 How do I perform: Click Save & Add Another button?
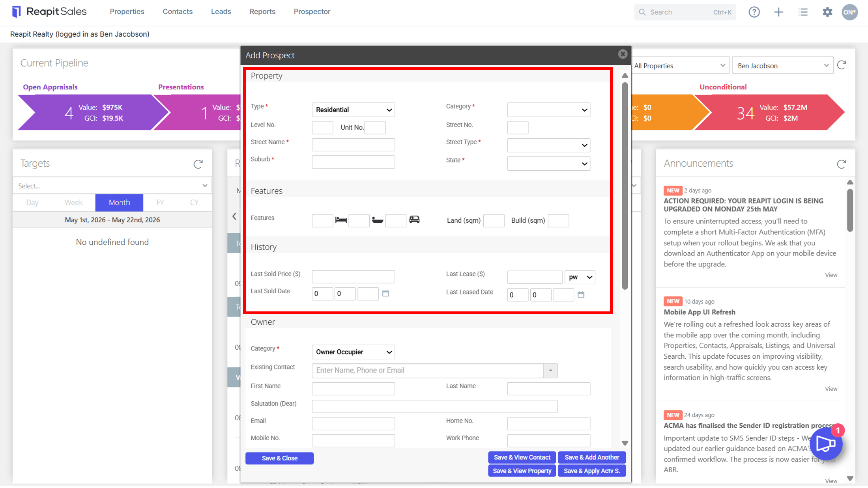[592, 457]
